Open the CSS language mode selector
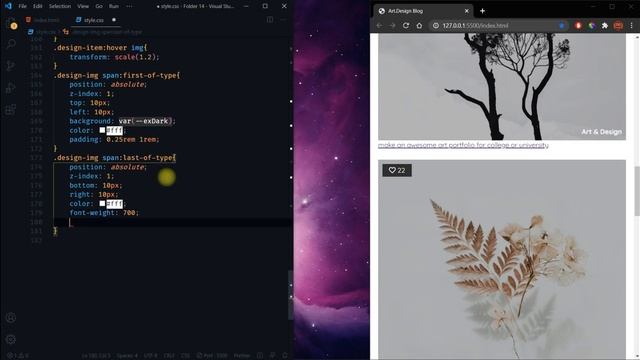The image size is (640, 360). 185,356
